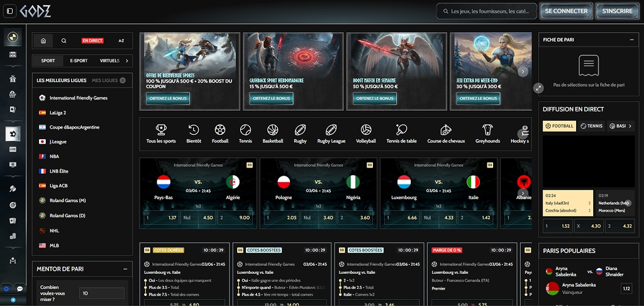The height and width of the screenshot is (306, 644).
Task: Select odds 1.42 for Italie win
Action: tap(475, 218)
